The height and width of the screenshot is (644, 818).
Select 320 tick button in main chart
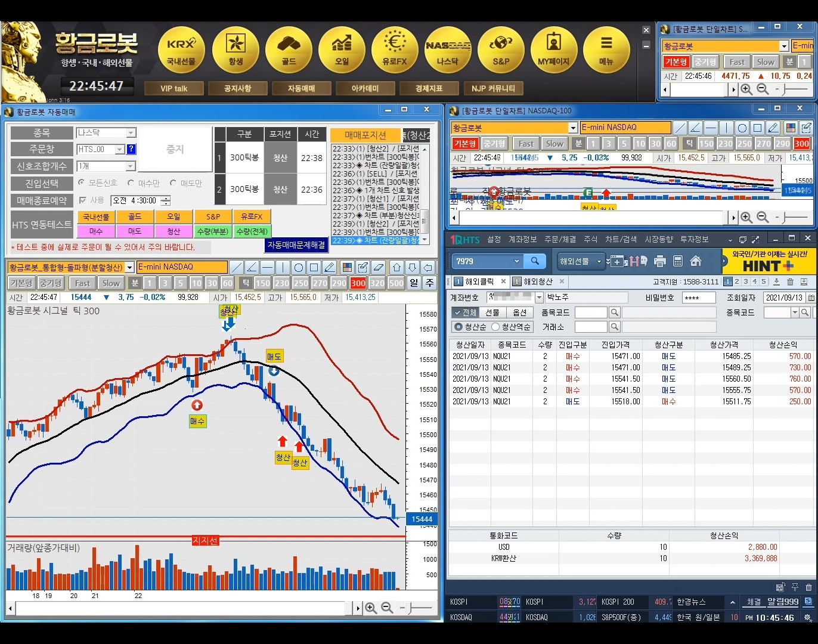coord(377,283)
